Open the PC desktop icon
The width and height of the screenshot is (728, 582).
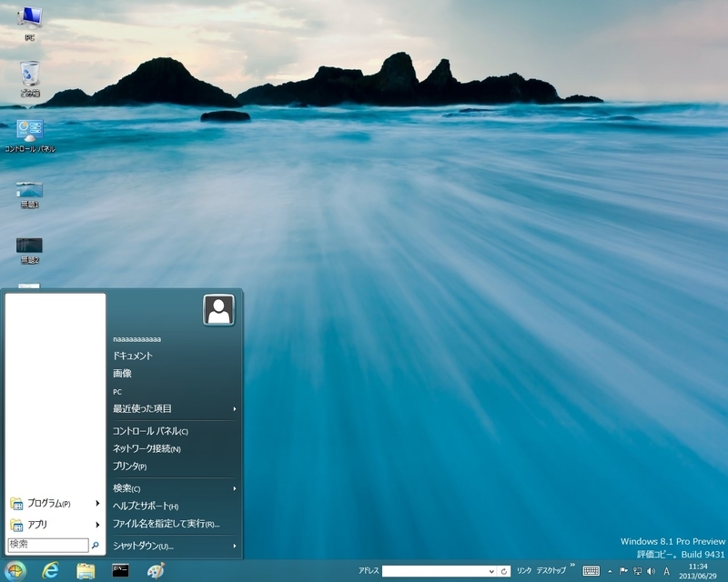click(x=30, y=24)
